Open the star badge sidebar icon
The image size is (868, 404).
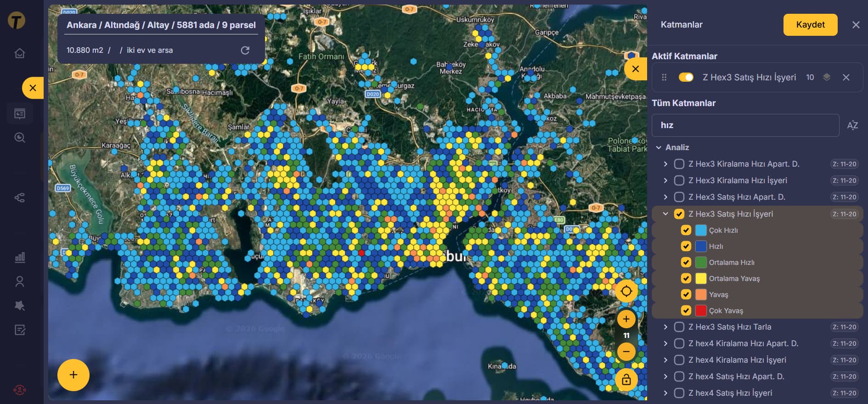[20, 306]
